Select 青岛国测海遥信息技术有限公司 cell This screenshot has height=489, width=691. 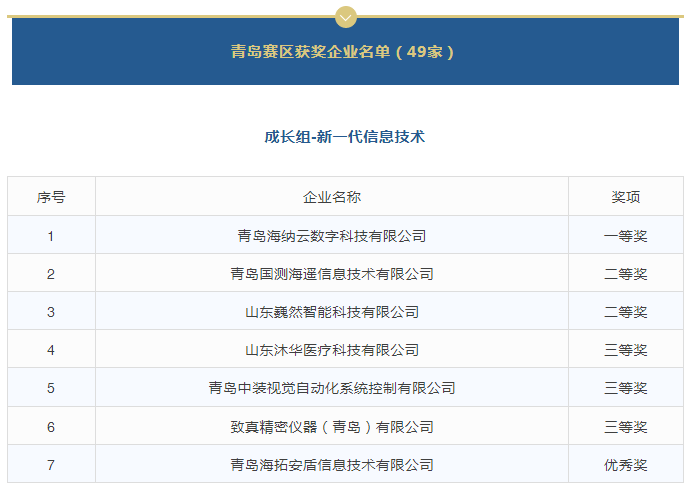[x=332, y=274]
